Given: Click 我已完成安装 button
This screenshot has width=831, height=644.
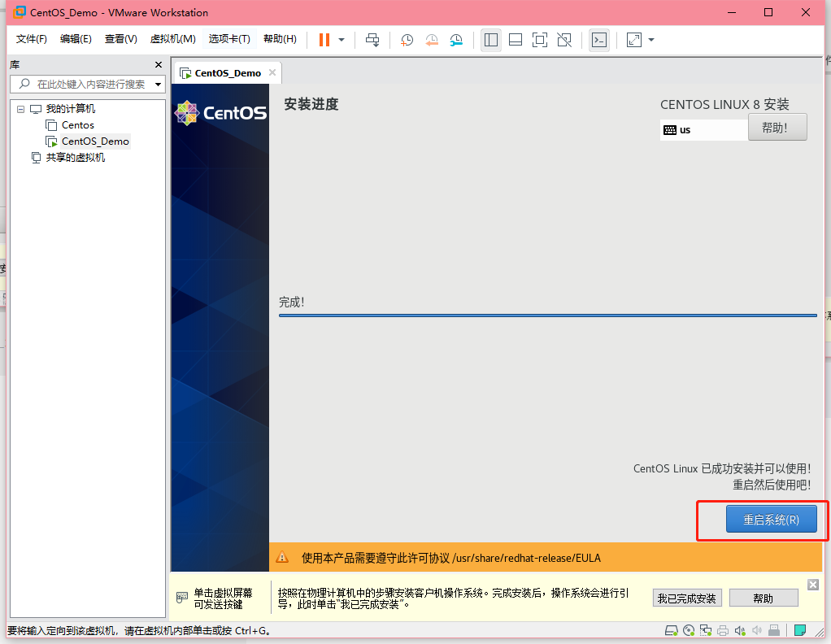Looking at the screenshot, I should point(687,598).
